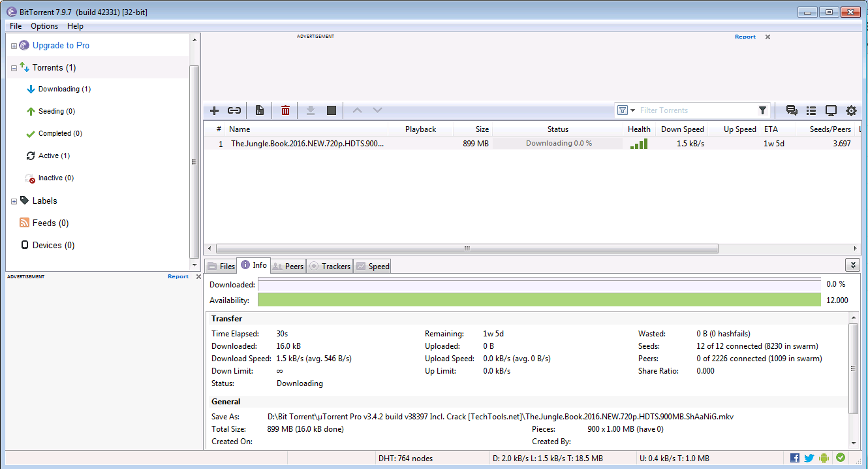
Task: Click the torrent health bars icon
Action: [x=639, y=144]
